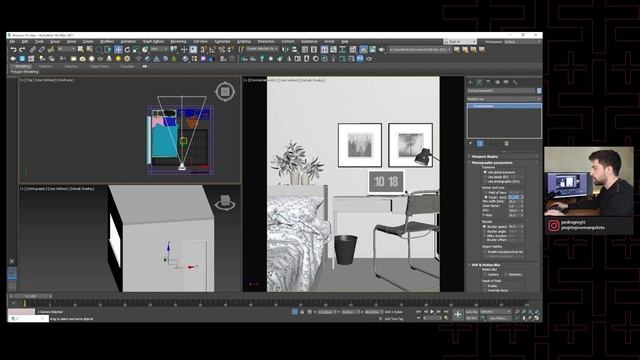Click the Auto Key button
Viewport: 640px width, 360px height.
tap(471, 312)
